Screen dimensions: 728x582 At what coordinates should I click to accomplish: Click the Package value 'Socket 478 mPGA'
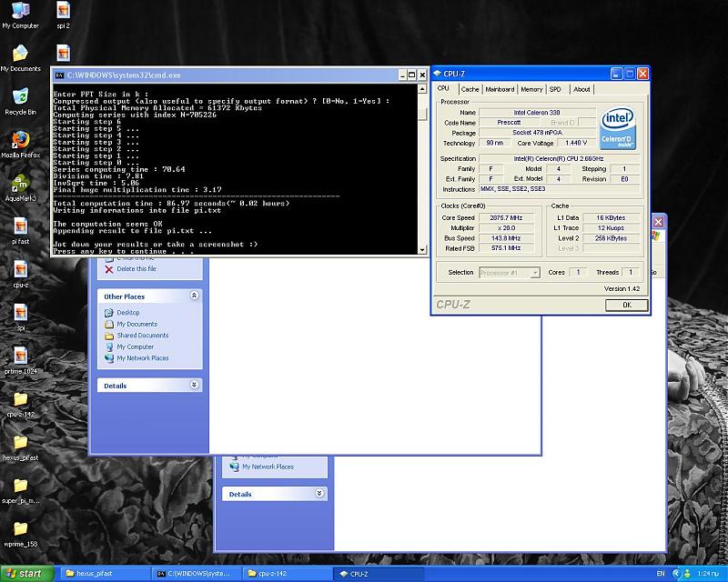click(x=537, y=133)
